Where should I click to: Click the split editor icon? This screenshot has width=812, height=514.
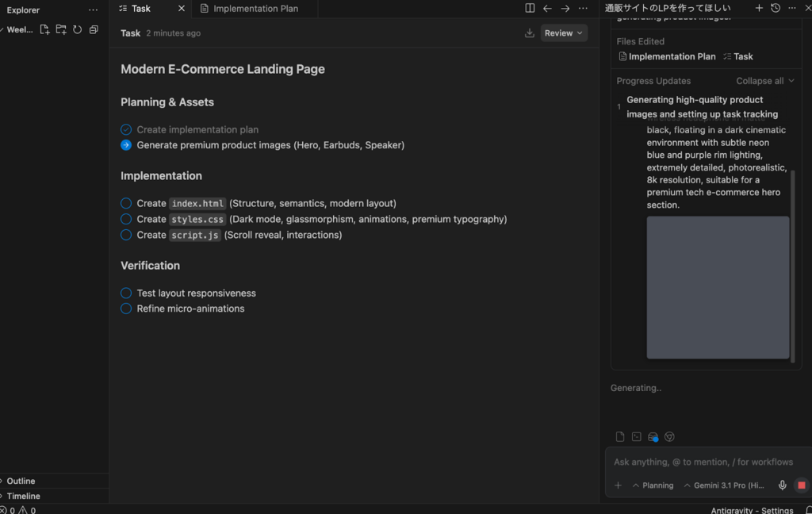(x=530, y=8)
